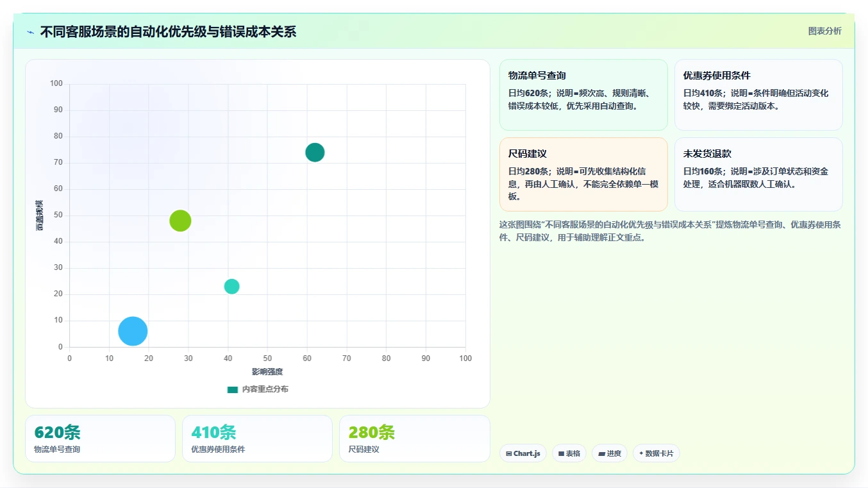Viewport: 868px width, 488px height.
Task: Open the 未发货退款 description card
Action: (x=758, y=174)
